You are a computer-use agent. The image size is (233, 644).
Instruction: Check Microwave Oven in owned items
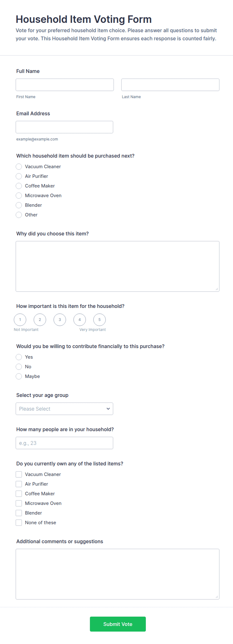19,503
